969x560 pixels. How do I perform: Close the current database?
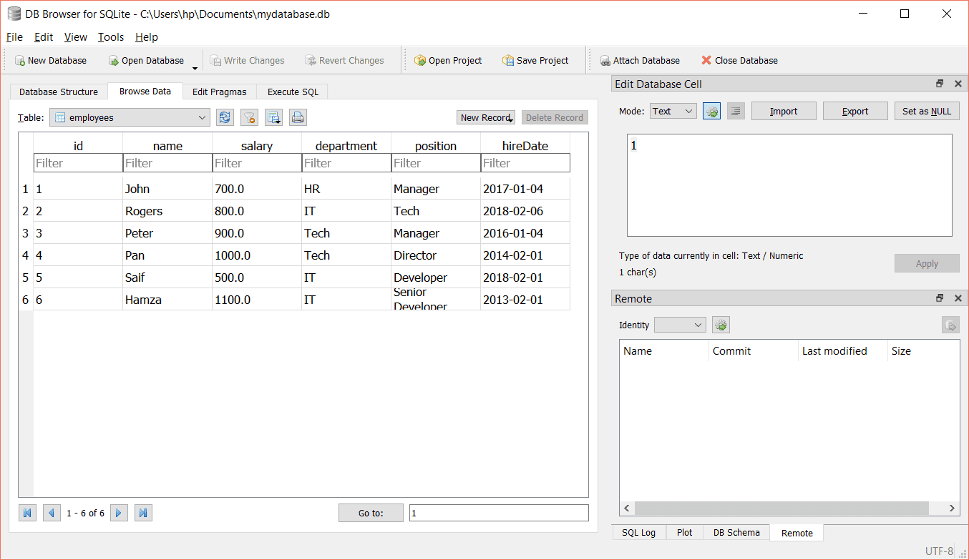(x=739, y=60)
